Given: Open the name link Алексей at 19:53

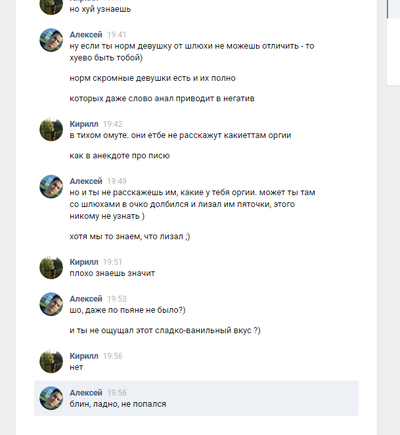Looking at the screenshot, I should pyautogui.click(x=86, y=299).
